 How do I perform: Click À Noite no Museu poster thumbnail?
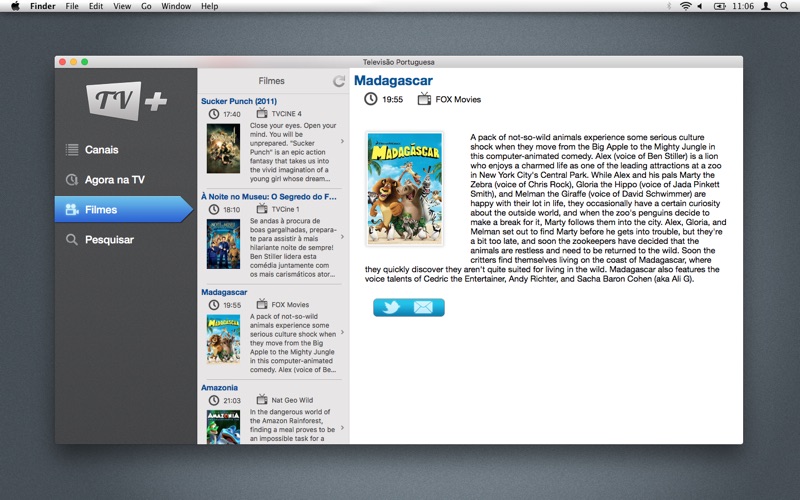223,244
